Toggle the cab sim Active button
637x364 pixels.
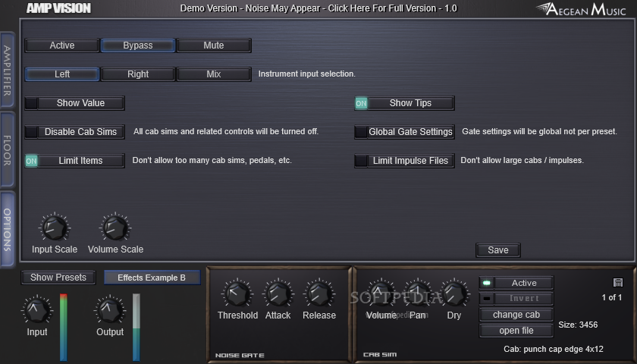coord(516,283)
